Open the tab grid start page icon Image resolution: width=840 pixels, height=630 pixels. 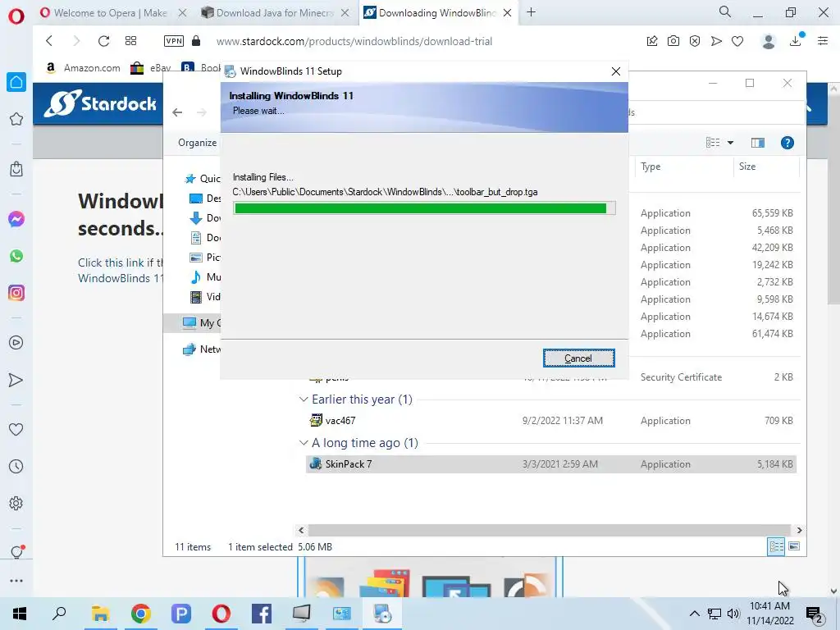pyautogui.click(x=130, y=41)
